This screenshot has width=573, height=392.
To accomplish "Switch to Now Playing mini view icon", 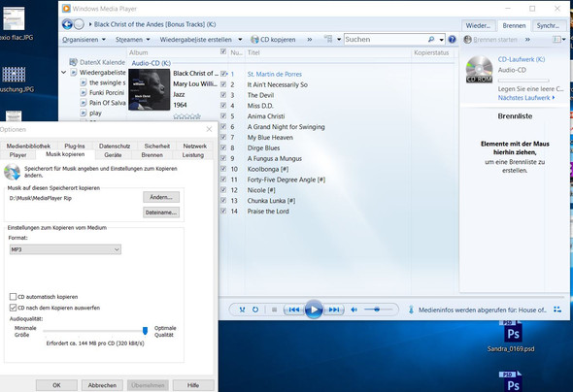I will pyautogui.click(x=556, y=310).
